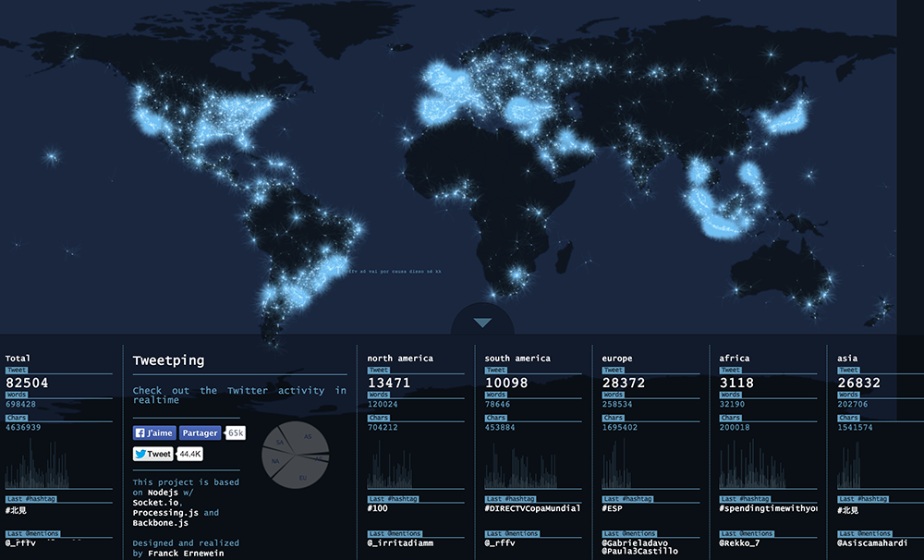The height and width of the screenshot is (560, 924).
Task: Click the south america column heading
Action: point(517,359)
